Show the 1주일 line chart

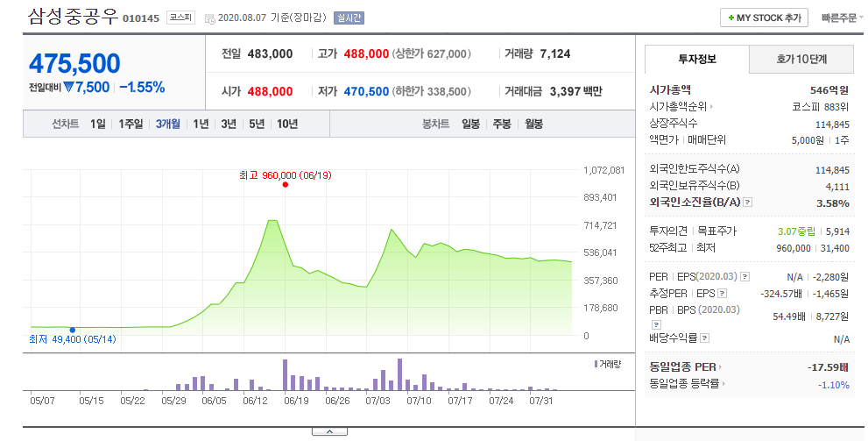[131, 124]
